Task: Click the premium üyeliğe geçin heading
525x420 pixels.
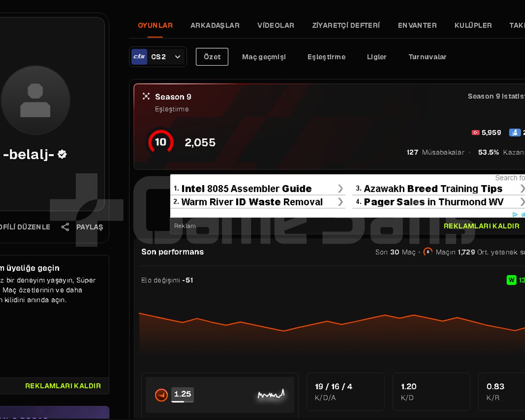Action: tap(30, 268)
